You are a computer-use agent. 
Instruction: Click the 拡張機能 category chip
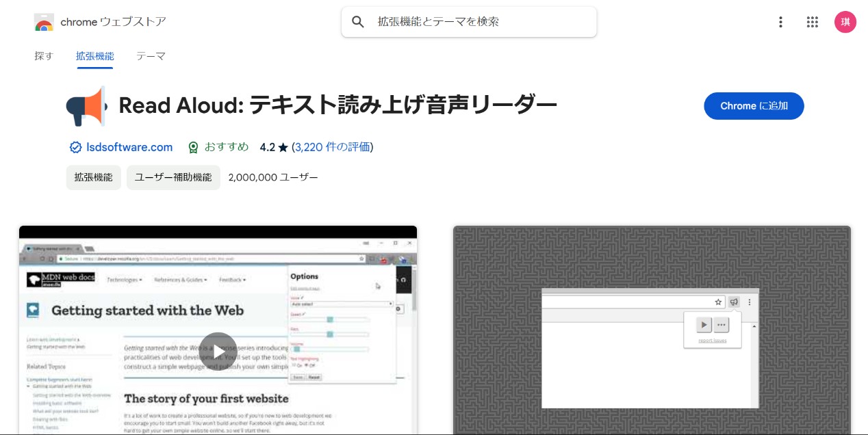[x=94, y=177]
